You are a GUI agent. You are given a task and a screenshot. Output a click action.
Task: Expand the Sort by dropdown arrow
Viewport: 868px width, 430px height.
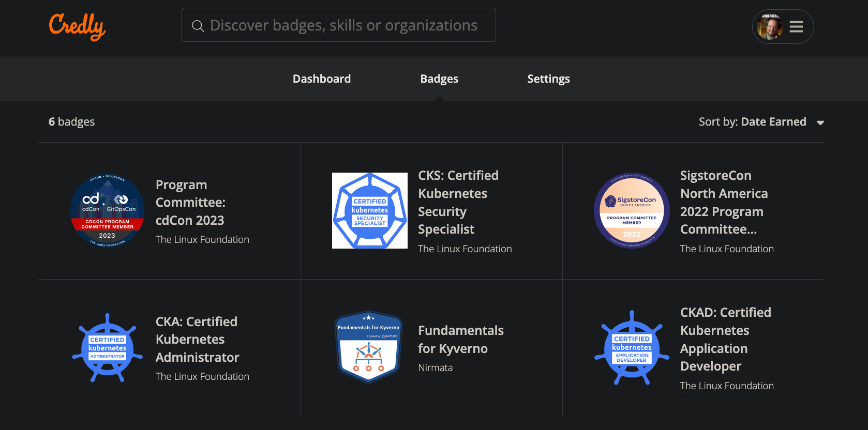coord(820,123)
